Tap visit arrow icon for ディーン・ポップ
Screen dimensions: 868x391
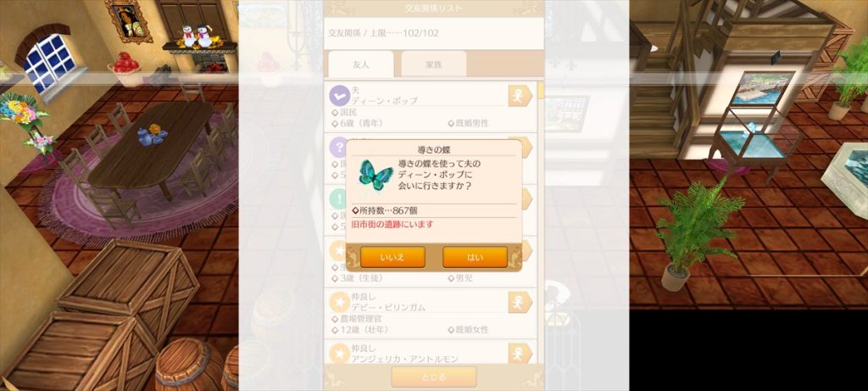(x=520, y=96)
